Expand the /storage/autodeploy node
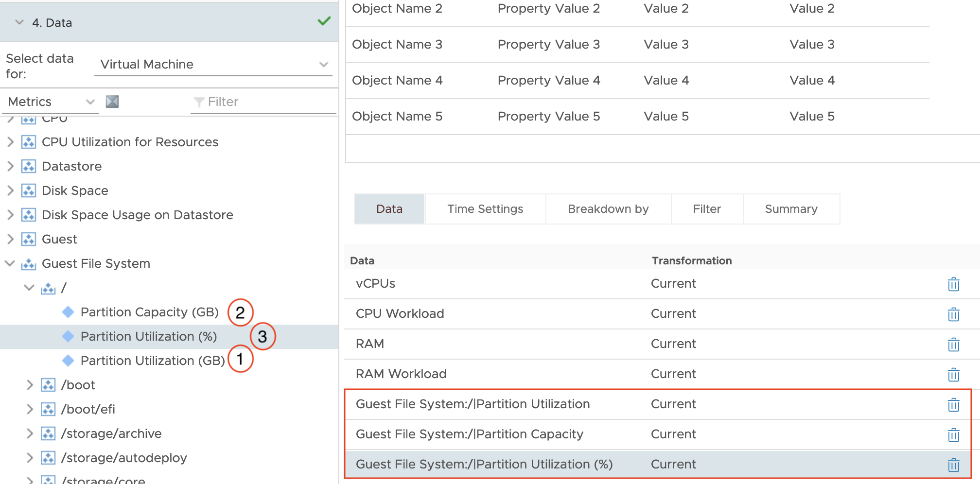 [x=30, y=458]
